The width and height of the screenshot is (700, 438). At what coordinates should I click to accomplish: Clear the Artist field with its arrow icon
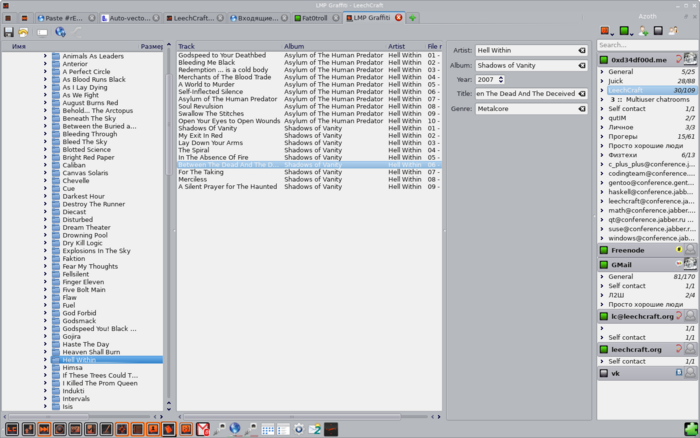[582, 50]
